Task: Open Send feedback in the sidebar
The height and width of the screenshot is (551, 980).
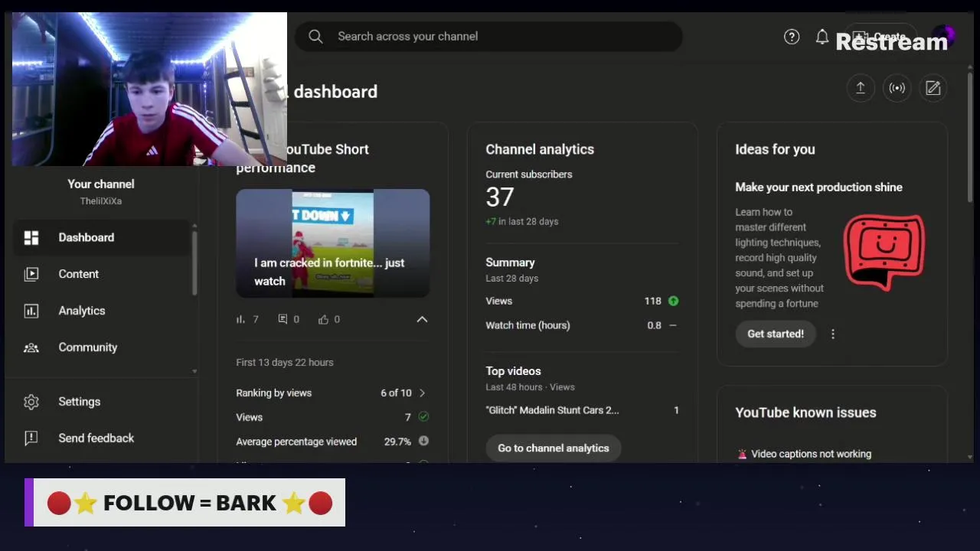Action: click(x=100, y=439)
